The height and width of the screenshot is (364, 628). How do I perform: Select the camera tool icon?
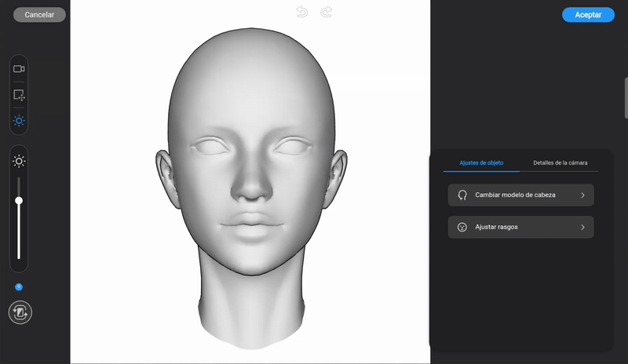tap(19, 69)
